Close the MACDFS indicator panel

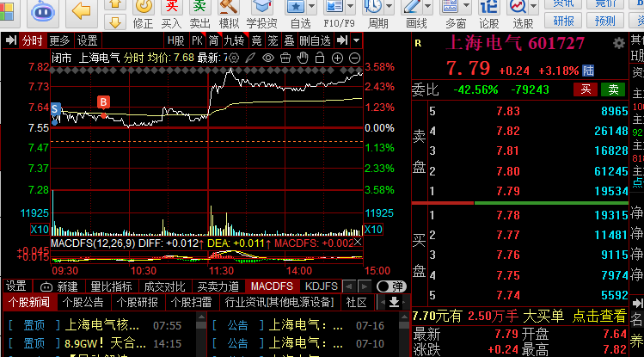[x=358, y=242]
